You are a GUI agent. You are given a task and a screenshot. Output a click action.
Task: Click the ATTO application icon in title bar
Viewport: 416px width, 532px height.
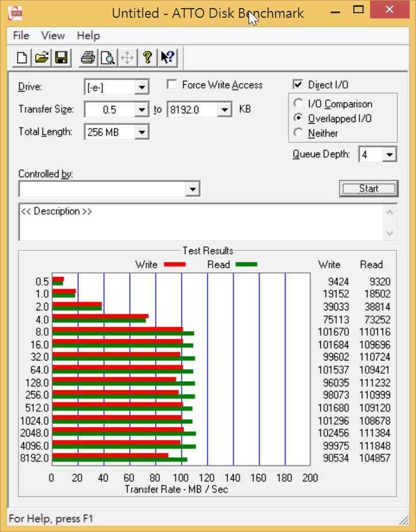point(15,13)
